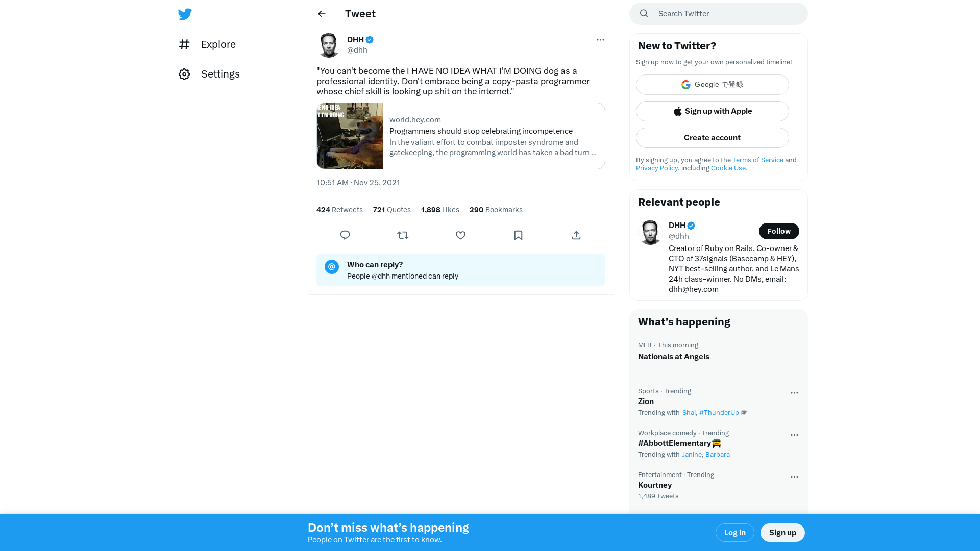This screenshot has width=980, height=551.
Task: Open the tweet's more options menu
Action: [600, 40]
